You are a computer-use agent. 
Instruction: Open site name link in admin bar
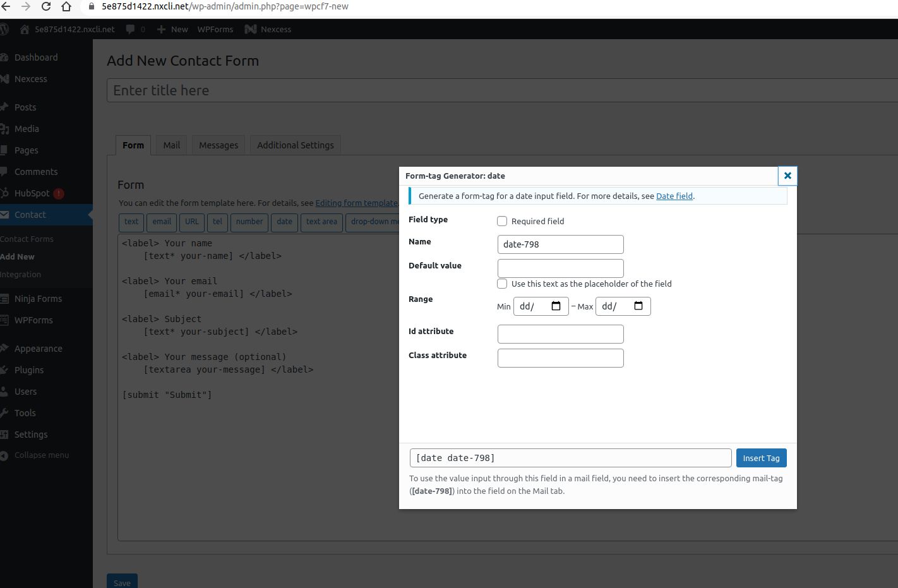pyautogui.click(x=68, y=29)
